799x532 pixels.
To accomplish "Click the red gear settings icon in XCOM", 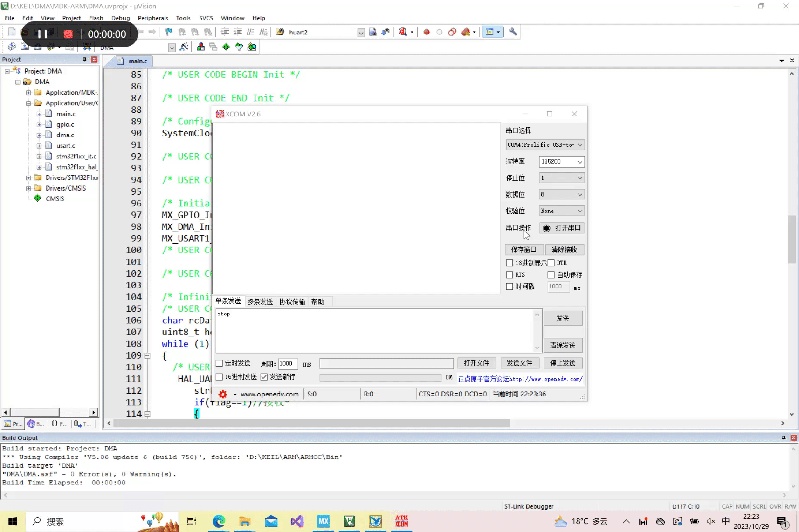I will 223,394.
